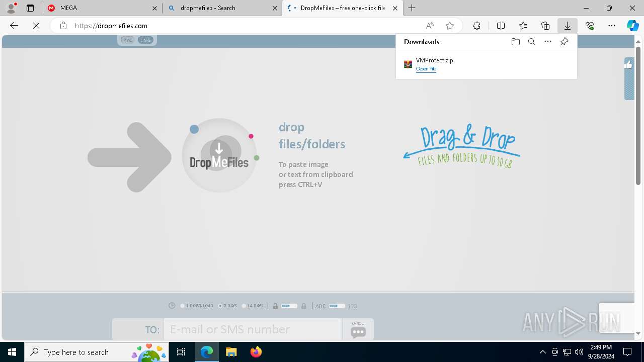Switch to dropmefiles - Search tab
Image resolution: width=644 pixels, height=362 pixels.
coord(223,8)
